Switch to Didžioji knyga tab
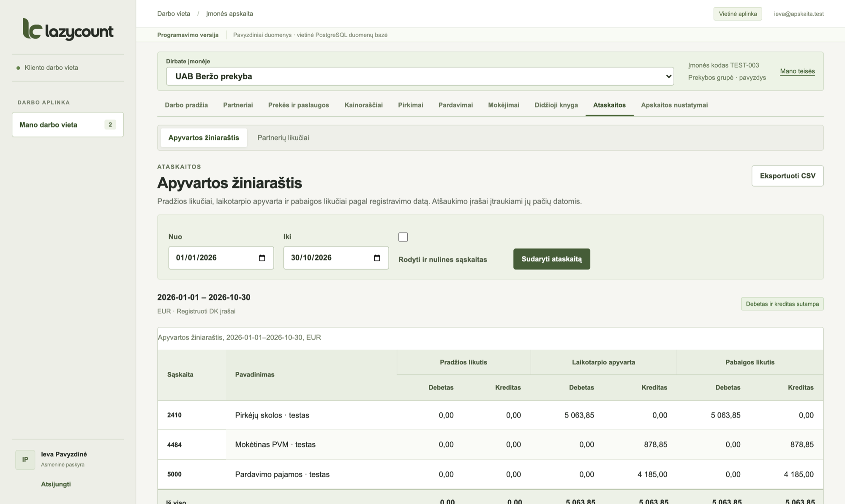845x504 pixels. [x=556, y=105]
